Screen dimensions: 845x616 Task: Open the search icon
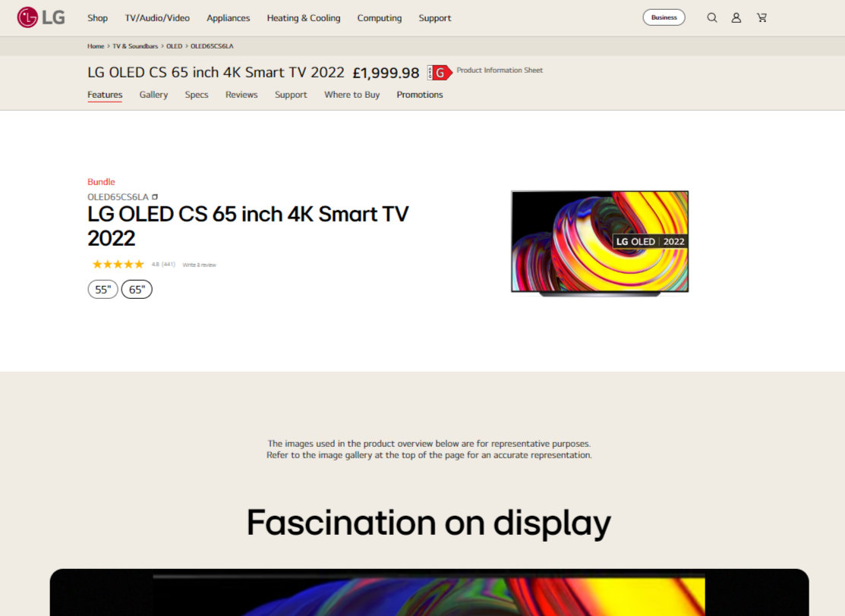(x=712, y=17)
